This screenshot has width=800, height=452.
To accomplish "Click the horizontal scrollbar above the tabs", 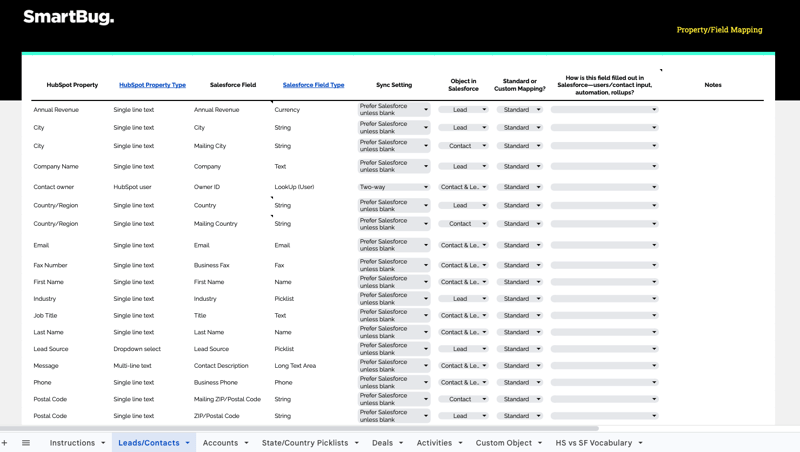I will tap(299, 429).
